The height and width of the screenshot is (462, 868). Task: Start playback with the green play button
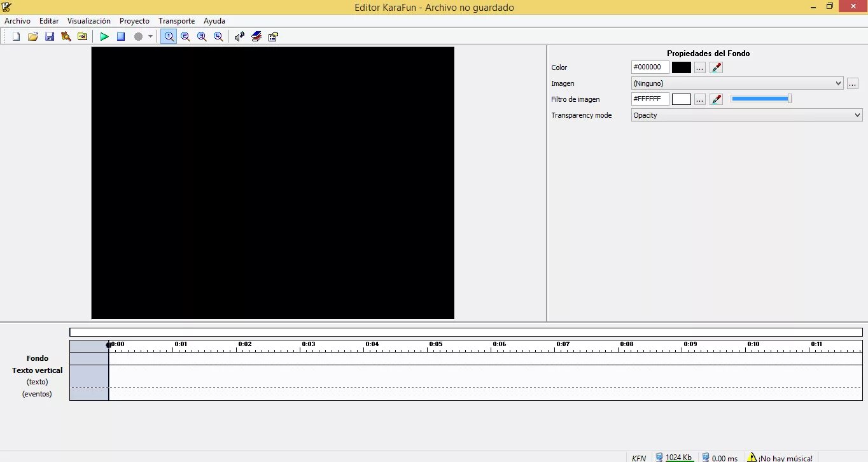coord(104,37)
